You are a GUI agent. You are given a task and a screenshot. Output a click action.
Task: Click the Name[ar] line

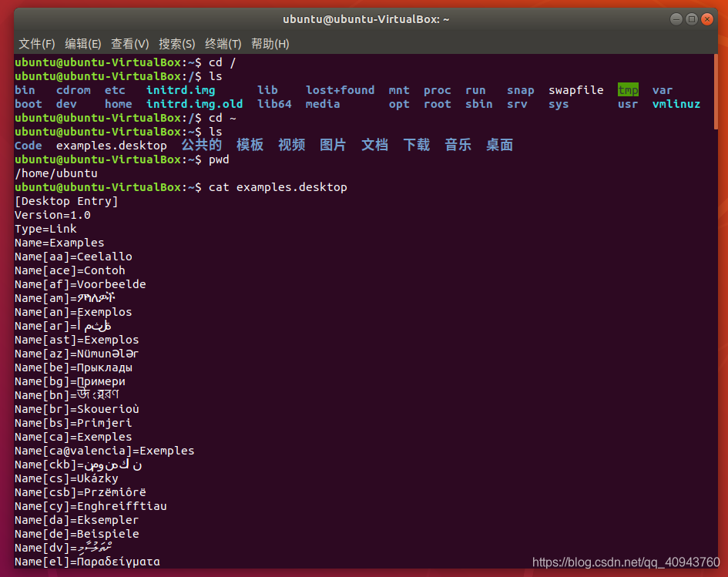coord(62,327)
